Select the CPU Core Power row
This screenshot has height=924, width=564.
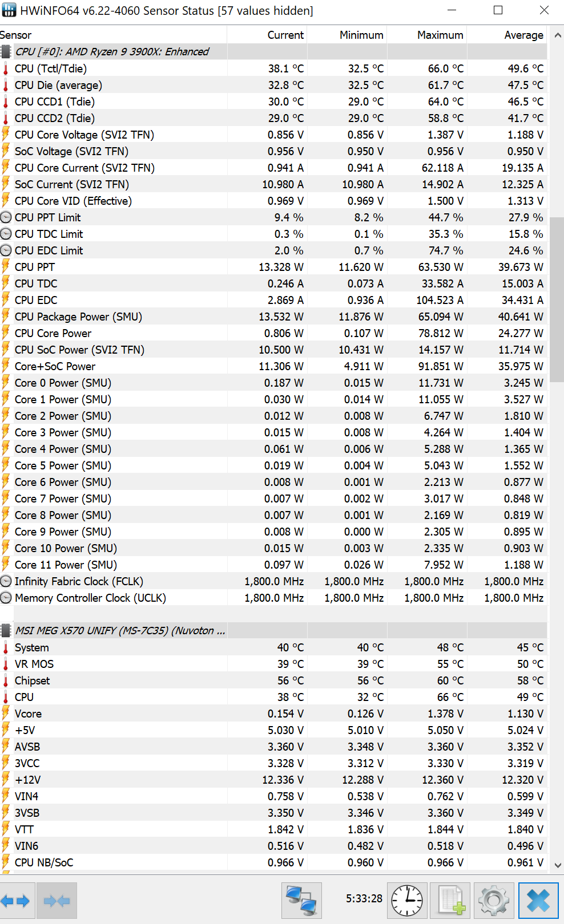[x=273, y=333]
